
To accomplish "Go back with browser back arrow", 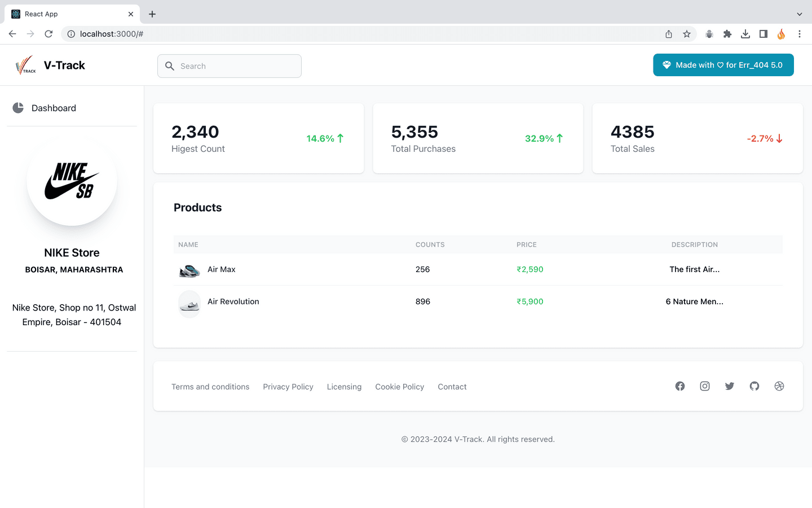I will (x=12, y=34).
